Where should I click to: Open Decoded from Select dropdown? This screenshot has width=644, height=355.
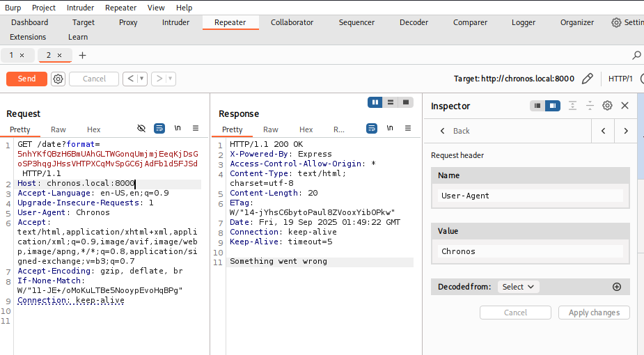[518, 287]
